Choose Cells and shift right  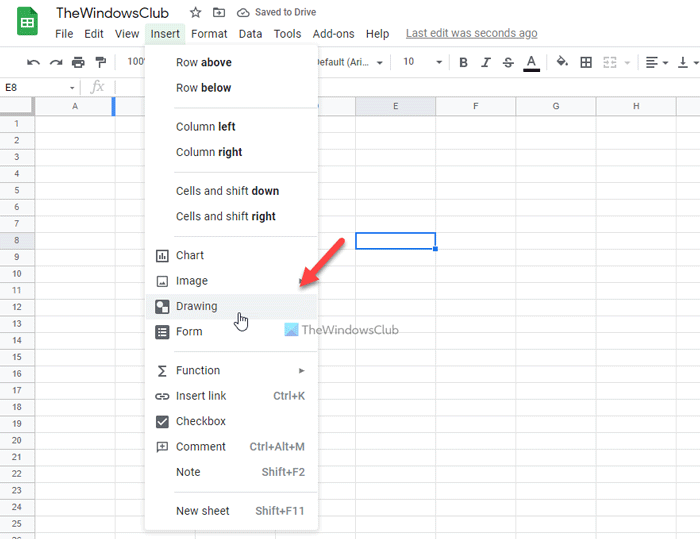tap(231, 217)
